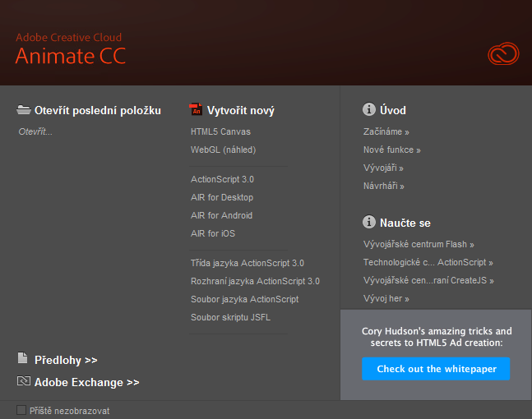Open the Otevřít... file link
This screenshot has height=419, width=532.
click(x=35, y=131)
